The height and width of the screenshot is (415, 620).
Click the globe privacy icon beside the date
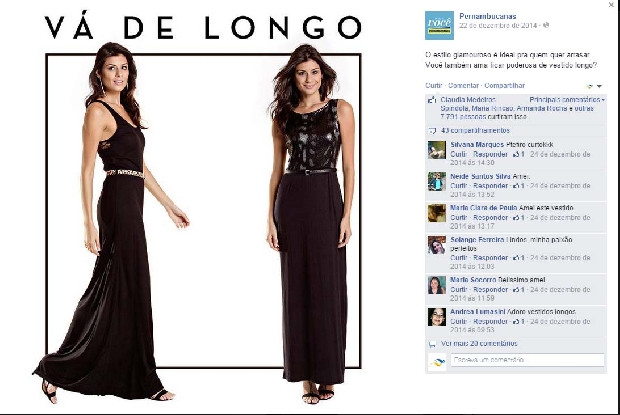546,25
